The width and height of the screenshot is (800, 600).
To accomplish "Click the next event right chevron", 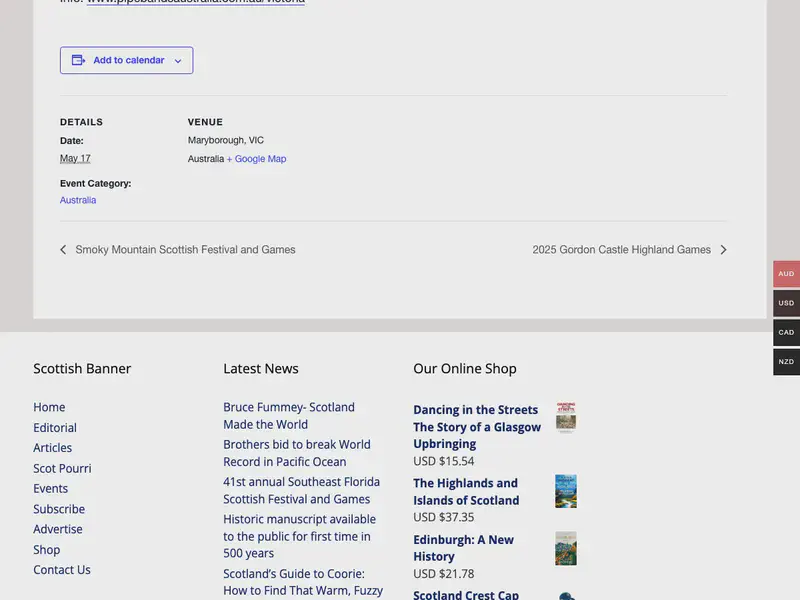I will (723, 249).
